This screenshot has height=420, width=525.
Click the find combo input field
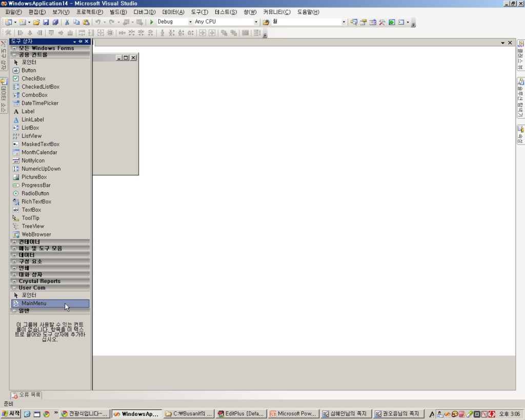(306, 22)
